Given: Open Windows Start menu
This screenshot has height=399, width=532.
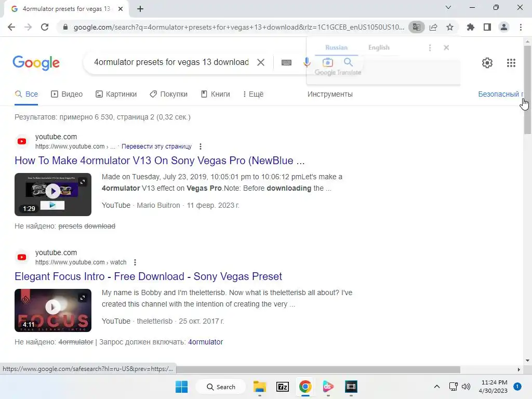Looking at the screenshot, I should (181, 387).
